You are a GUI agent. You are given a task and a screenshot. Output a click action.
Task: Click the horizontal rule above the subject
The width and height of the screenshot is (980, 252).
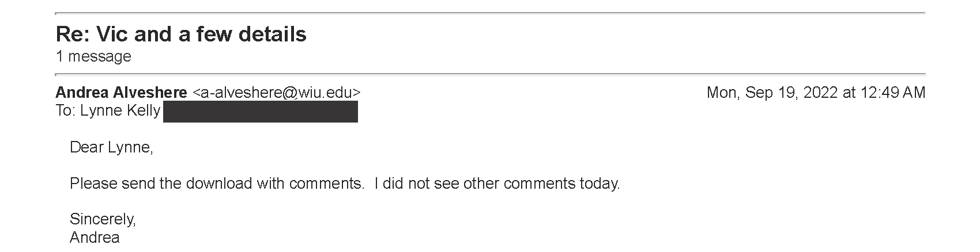[491, 13]
